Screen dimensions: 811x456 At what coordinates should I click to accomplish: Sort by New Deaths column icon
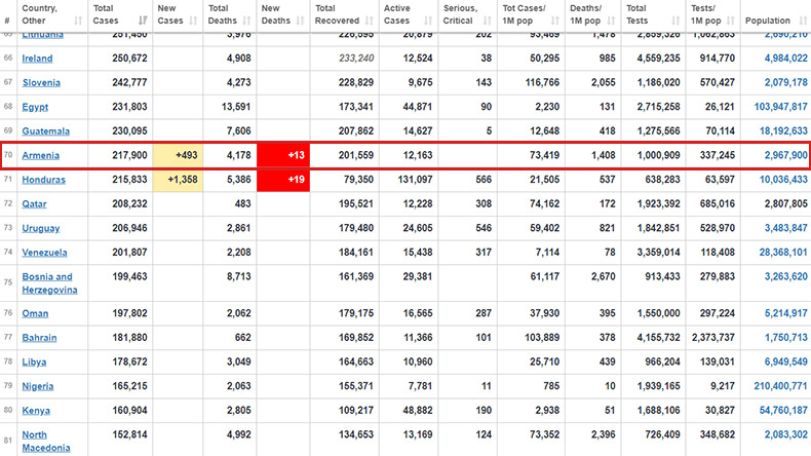tap(301, 21)
